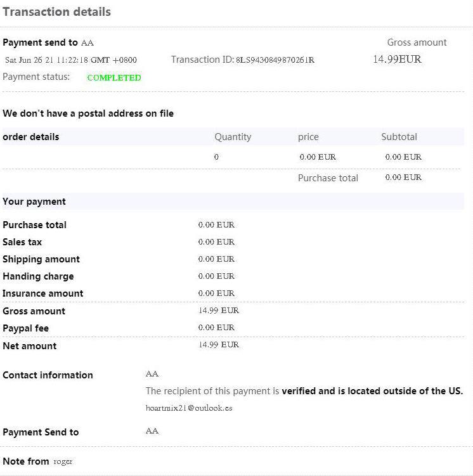The height and width of the screenshot is (476, 473).
Task: Click the Sales tax label
Action: 22,242
